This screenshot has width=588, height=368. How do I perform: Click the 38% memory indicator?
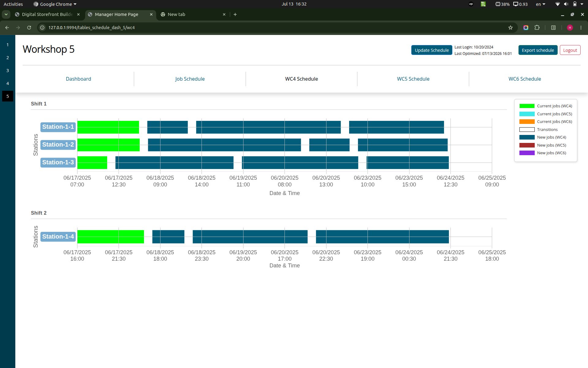click(x=503, y=4)
